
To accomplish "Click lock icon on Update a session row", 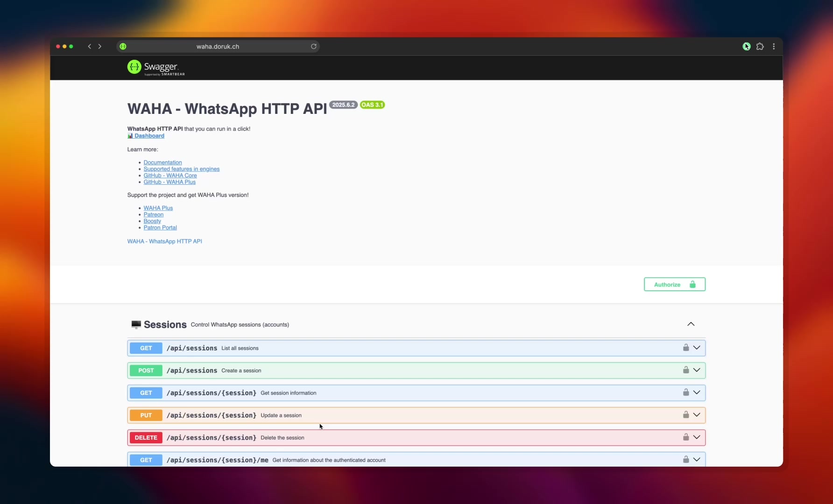I will (x=686, y=415).
